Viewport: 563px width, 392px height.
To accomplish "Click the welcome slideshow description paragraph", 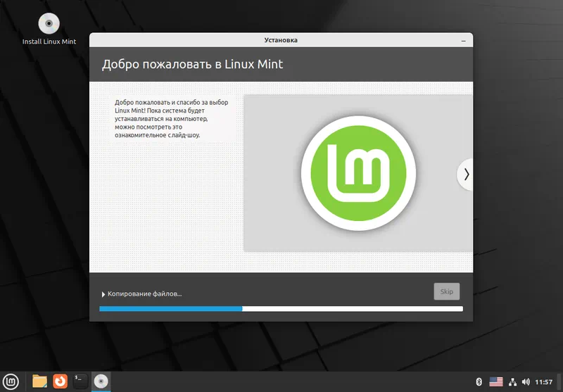I will click(x=171, y=119).
